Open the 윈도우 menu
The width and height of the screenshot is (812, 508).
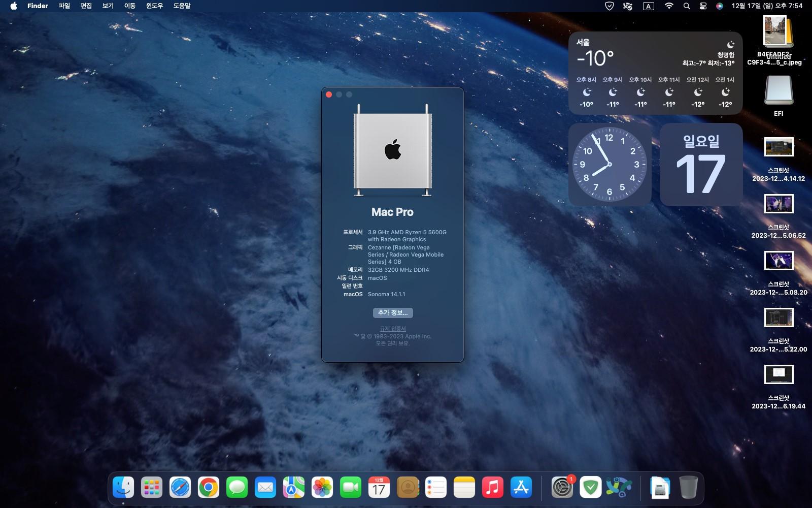pos(154,6)
